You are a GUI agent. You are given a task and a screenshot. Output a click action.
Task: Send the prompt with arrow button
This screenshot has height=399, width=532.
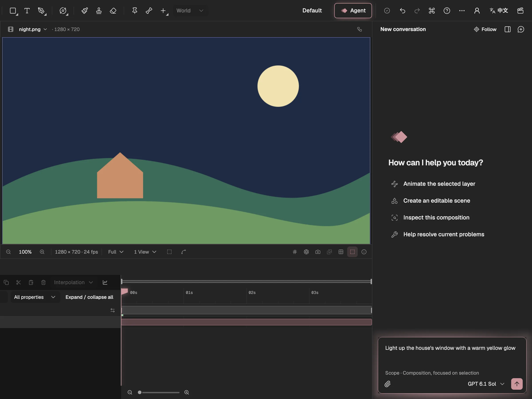[x=517, y=384]
